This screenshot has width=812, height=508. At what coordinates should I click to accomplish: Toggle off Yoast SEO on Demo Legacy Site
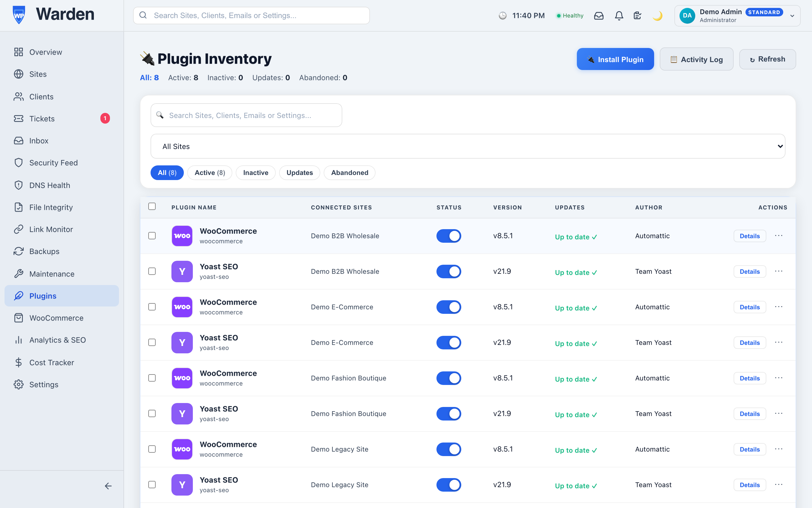pos(449,485)
